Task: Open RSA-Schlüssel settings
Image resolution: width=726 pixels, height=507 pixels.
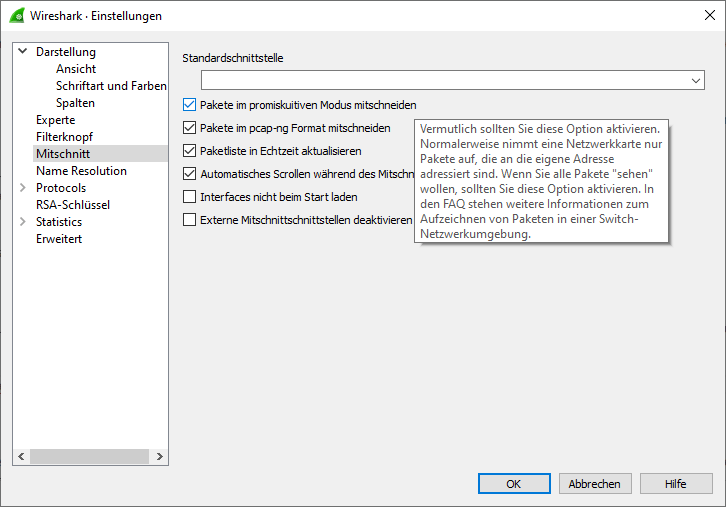Action: [73, 205]
